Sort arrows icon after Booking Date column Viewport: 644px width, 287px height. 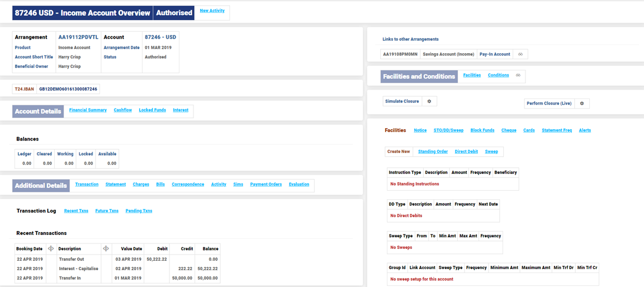(51, 249)
